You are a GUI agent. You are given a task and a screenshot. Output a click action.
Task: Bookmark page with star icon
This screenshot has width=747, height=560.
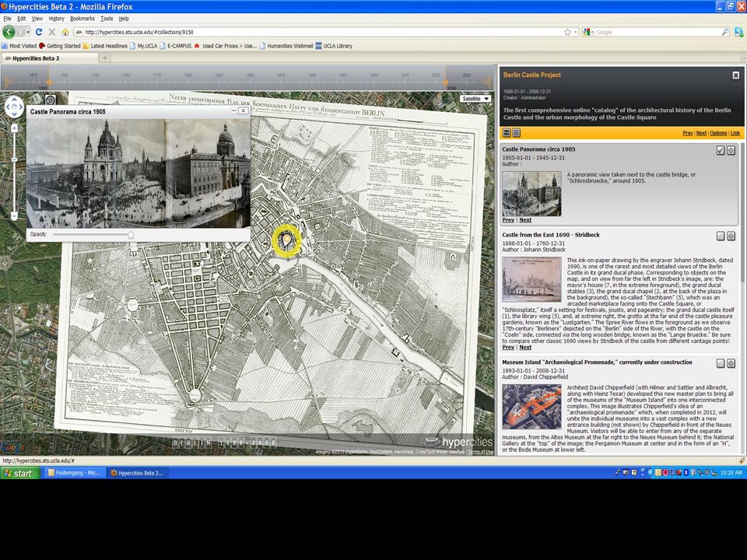[x=567, y=32]
